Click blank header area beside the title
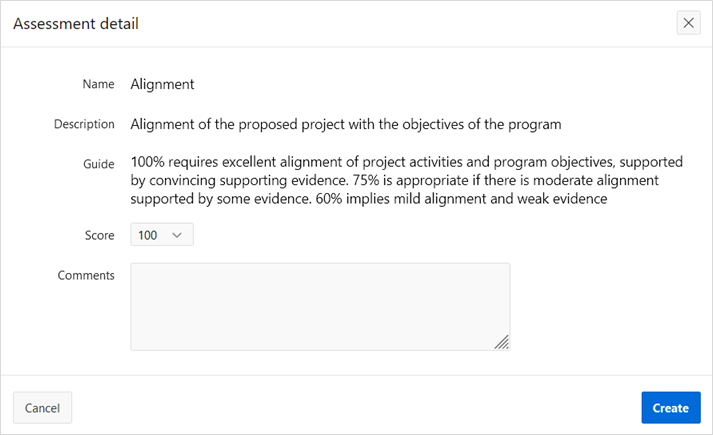Viewport: 713px width, 435px height. point(400,23)
